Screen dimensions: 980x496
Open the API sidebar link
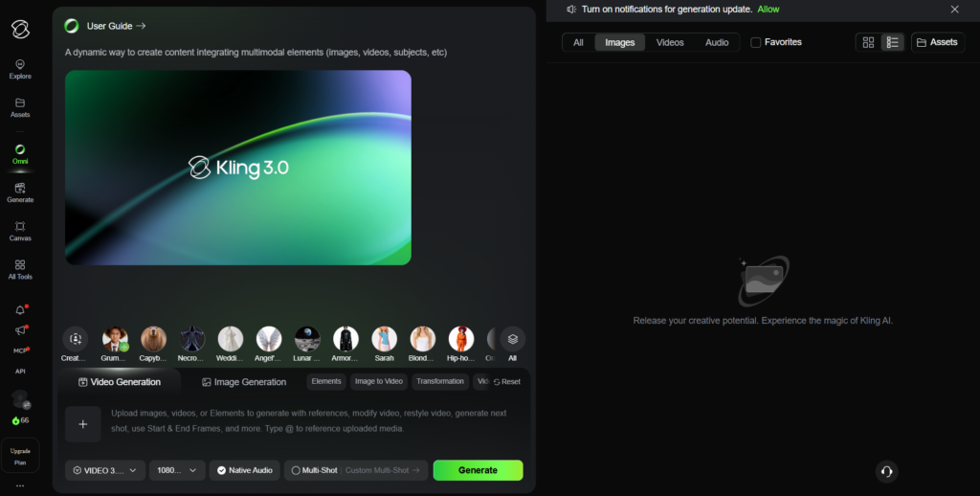(x=20, y=371)
